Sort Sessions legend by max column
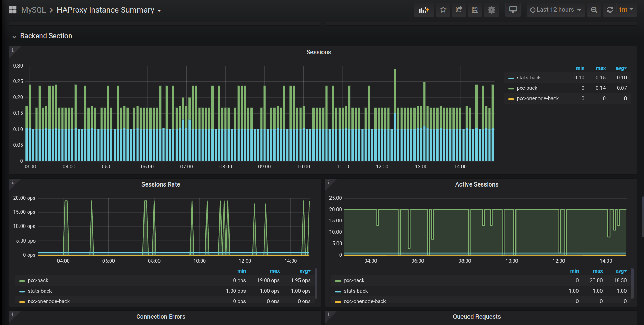The width and height of the screenshot is (644, 325). point(600,68)
